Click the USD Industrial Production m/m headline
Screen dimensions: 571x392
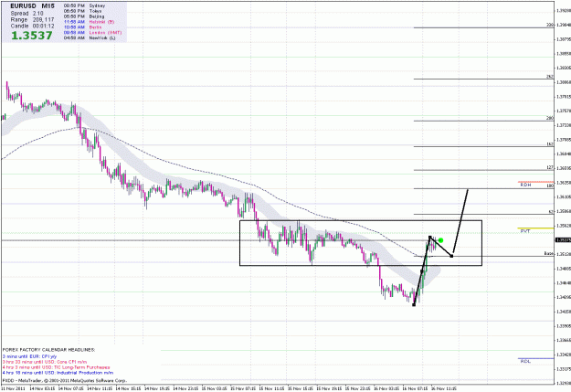(58, 373)
